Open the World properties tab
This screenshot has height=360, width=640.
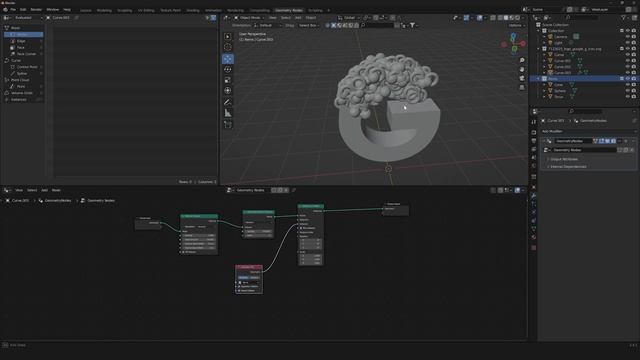(x=534, y=166)
